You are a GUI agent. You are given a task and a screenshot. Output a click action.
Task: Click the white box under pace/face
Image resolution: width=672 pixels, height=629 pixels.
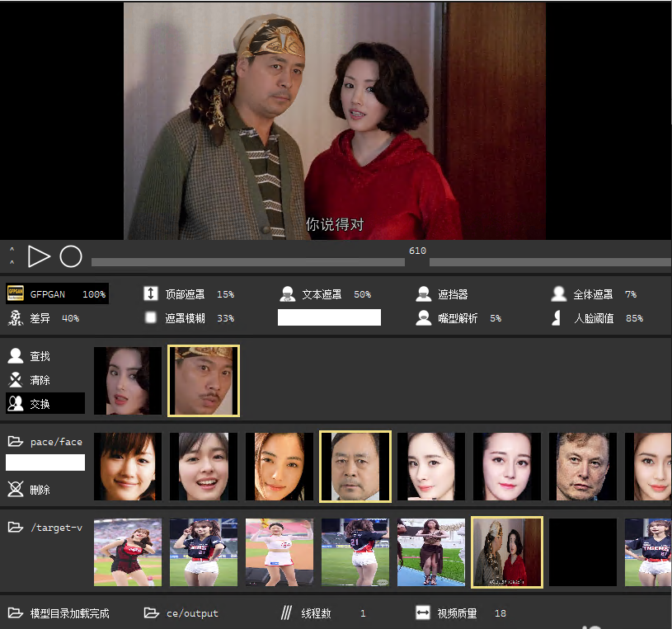pos(45,462)
